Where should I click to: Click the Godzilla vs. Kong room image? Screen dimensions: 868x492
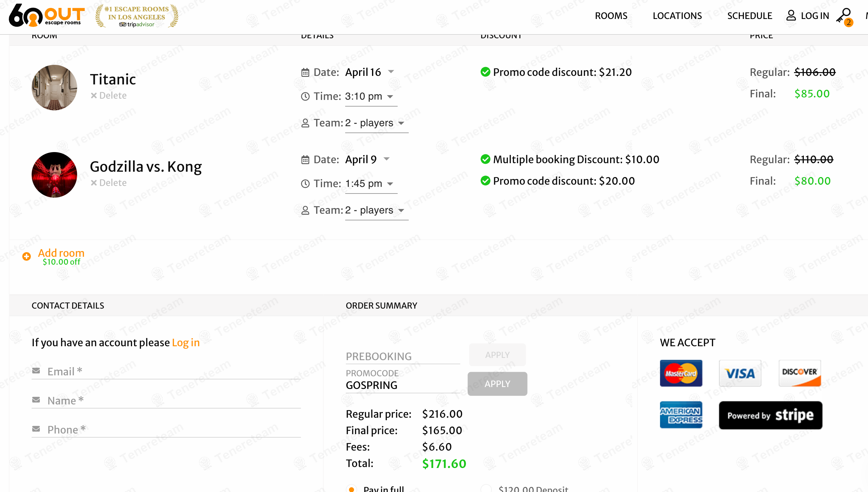tap(54, 175)
